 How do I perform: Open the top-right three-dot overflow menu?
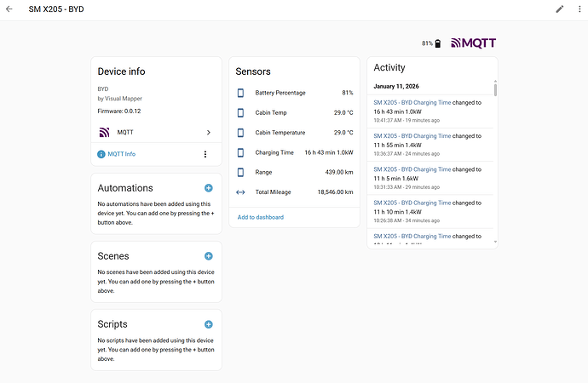(579, 9)
